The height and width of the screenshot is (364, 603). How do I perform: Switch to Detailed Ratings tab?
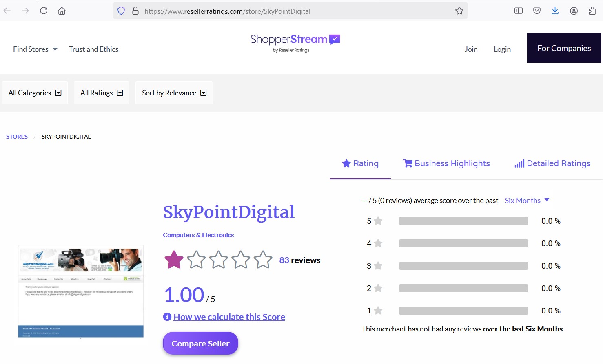tap(552, 163)
